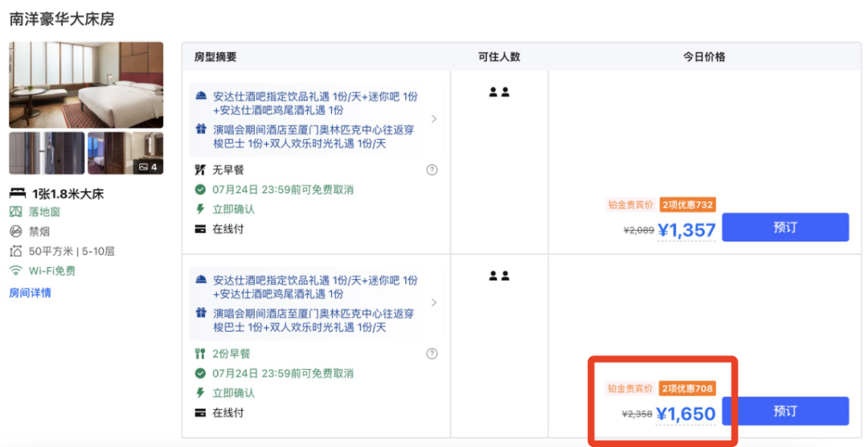Click card icon beside 在线付 in first offer
The height and width of the screenshot is (447, 868).
(200, 229)
